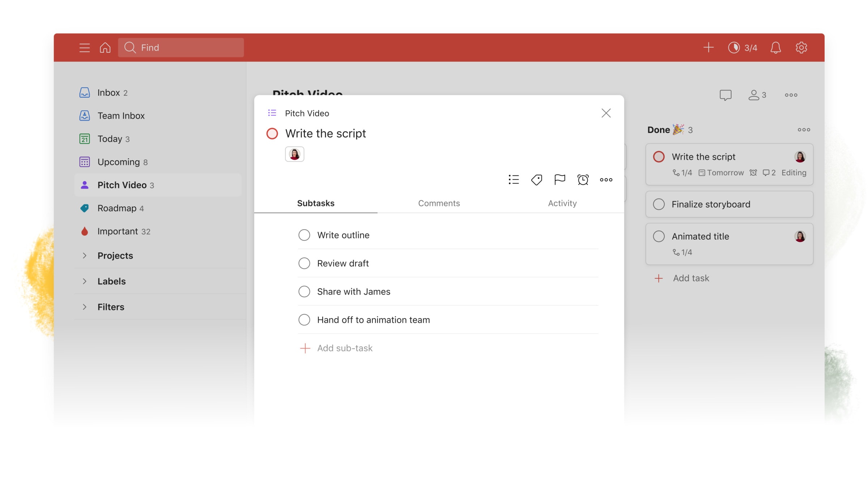Open settings with the gear icon
This screenshot has height=488, width=868.
click(801, 47)
